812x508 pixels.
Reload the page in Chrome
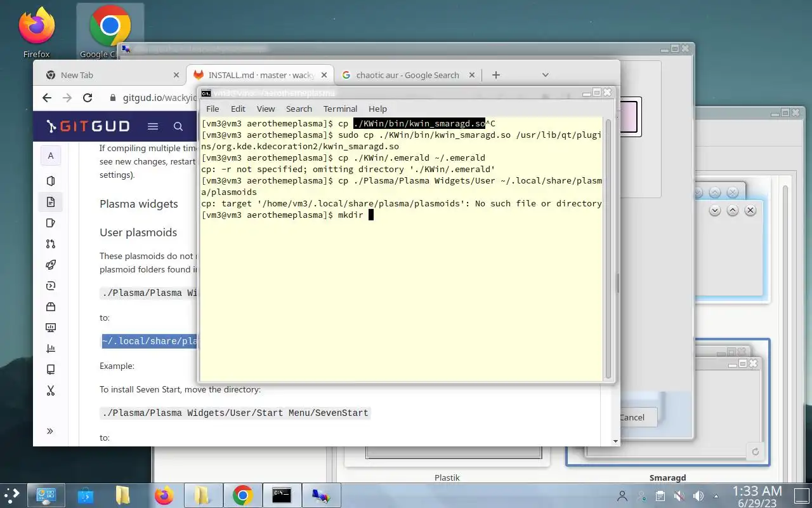(x=88, y=98)
